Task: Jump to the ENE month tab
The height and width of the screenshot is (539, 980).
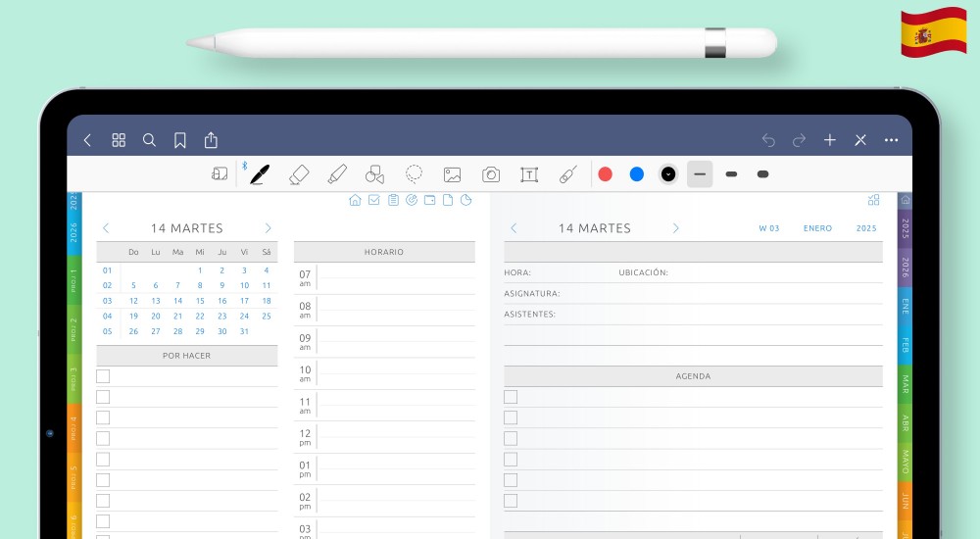Action: (905, 306)
